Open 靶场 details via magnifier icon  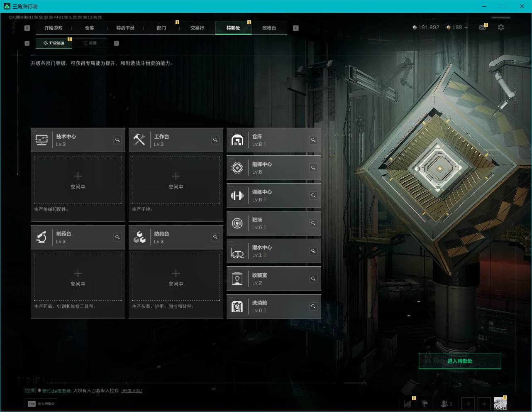point(313,223)
